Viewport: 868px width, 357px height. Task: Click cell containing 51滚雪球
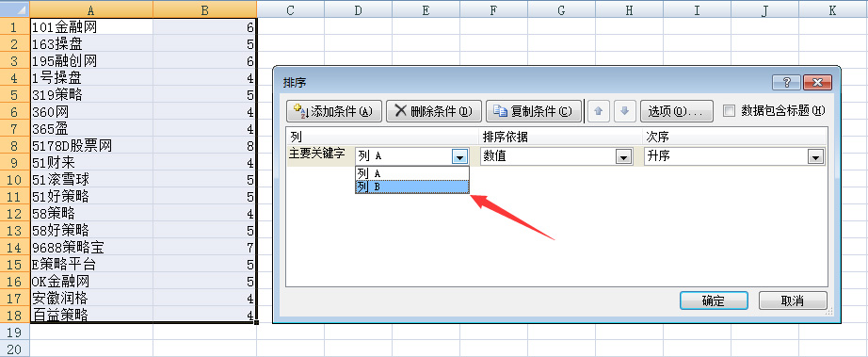coord(91,180)
